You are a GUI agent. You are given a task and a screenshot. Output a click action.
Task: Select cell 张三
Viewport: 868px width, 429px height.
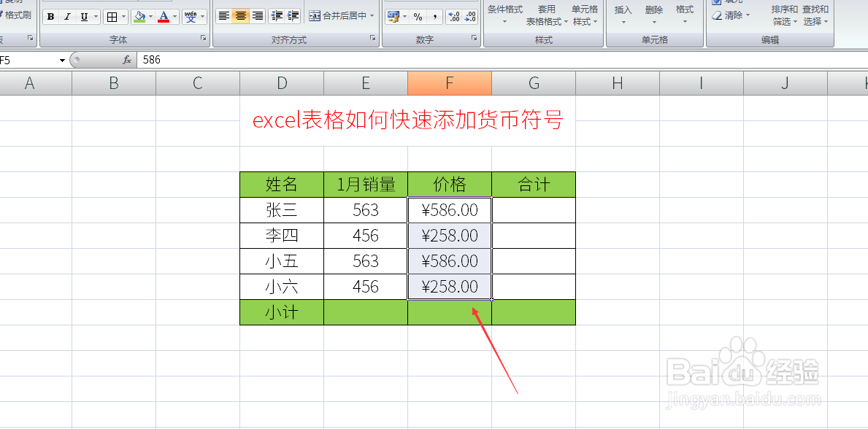pyautogui.click(x=282, y=210)
